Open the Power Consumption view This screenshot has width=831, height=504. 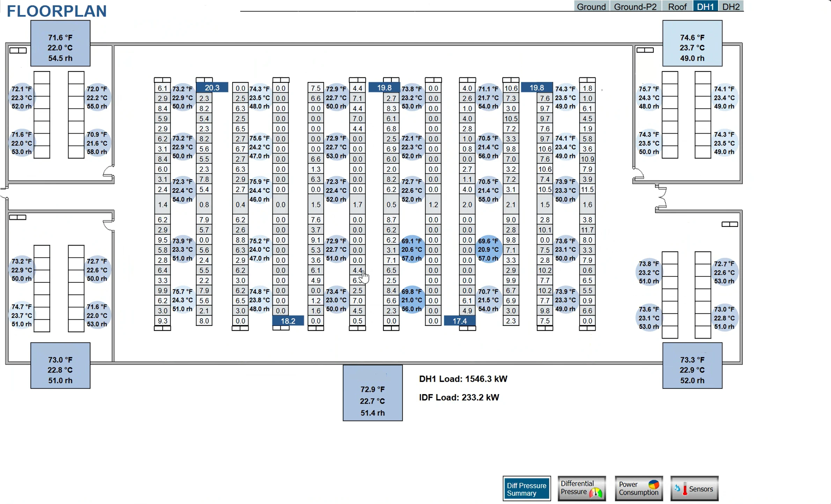(x=639, y=489)
